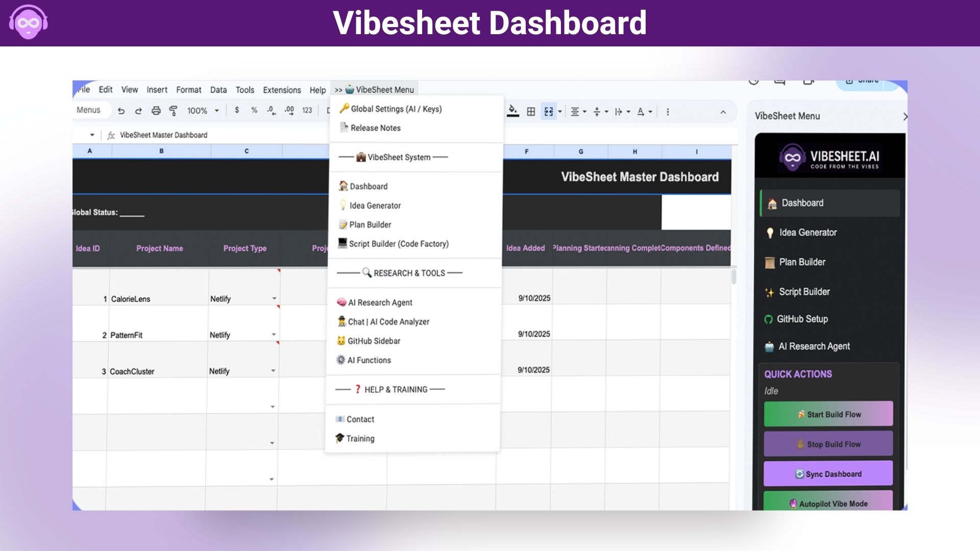Open GitHub Setup in the sidebar
The image size is (980, 551).
click(802, 319)
